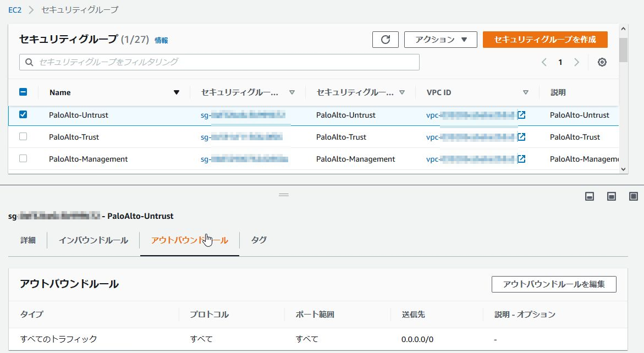The image size is (644, 353).
Task: Open the タグ tab
Action: 258,240
